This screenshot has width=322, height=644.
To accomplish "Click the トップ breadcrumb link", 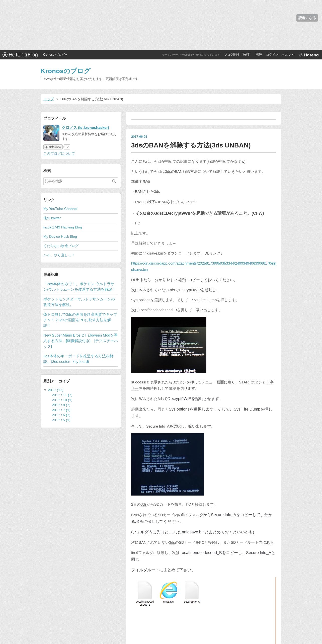I will pos(49,99).
